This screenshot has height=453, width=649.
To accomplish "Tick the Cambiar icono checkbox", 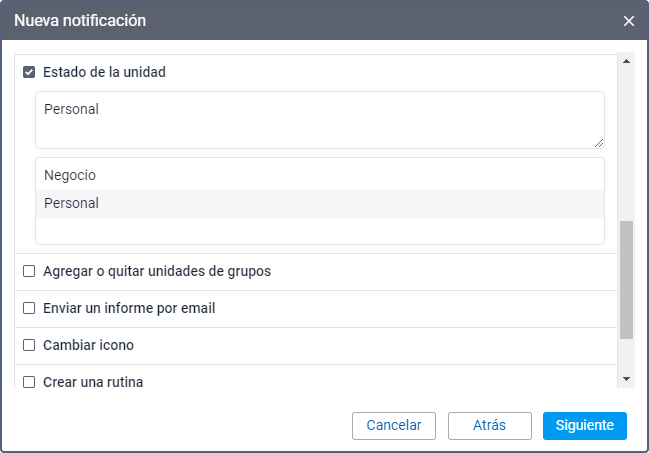I will pos(29,345).
